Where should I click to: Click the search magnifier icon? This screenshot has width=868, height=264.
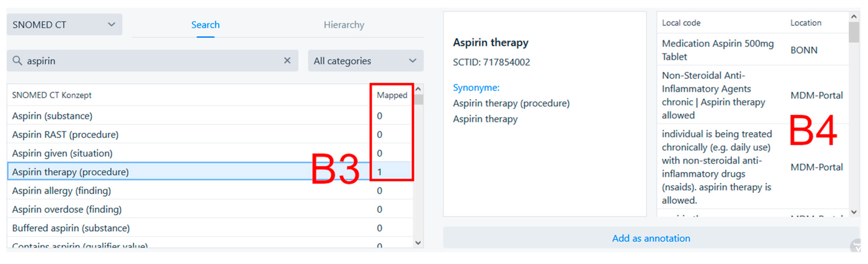(17, 61)
